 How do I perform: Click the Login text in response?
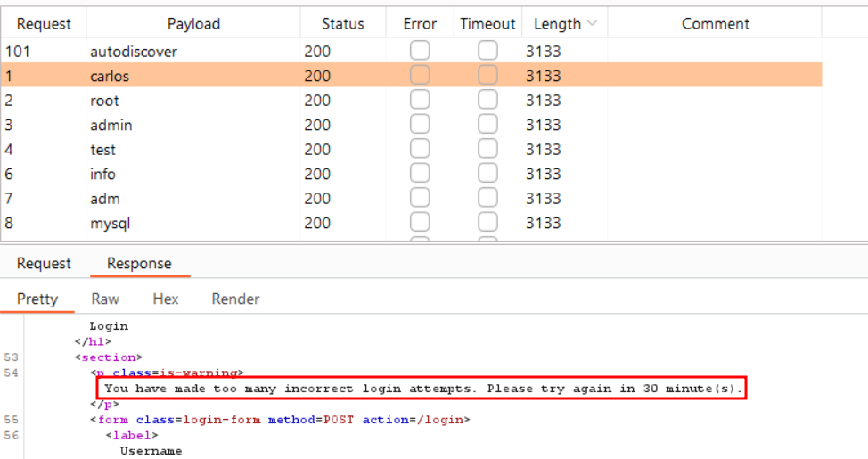[109, 326]
